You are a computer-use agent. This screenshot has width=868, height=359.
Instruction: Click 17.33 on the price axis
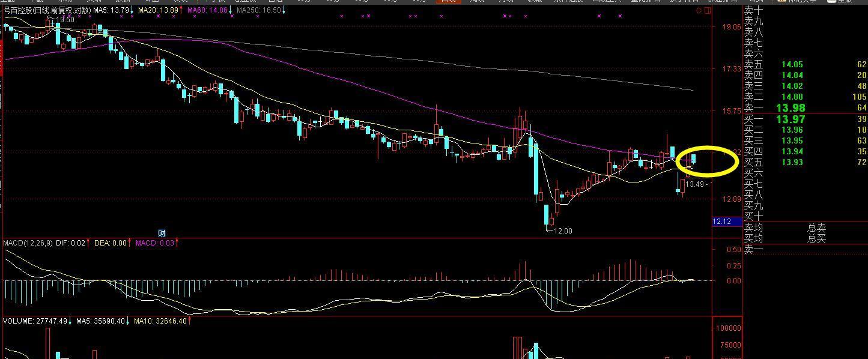(x=732, y=70)
